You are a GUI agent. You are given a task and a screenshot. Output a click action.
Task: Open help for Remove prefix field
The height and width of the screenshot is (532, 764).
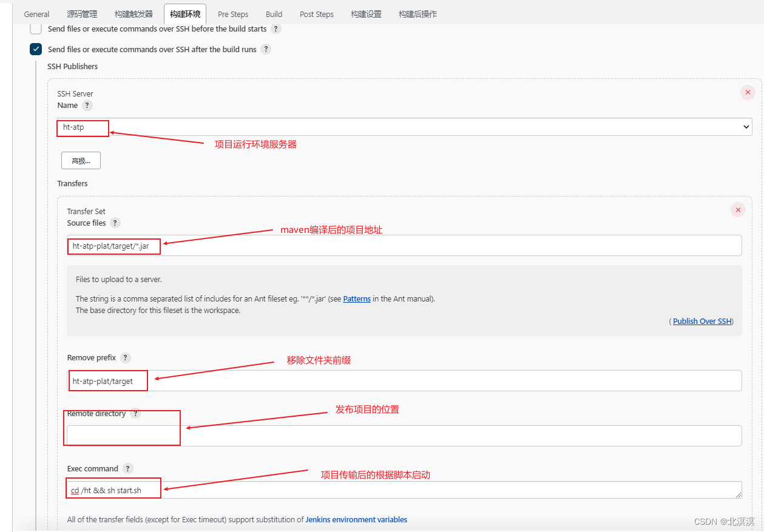125,357
